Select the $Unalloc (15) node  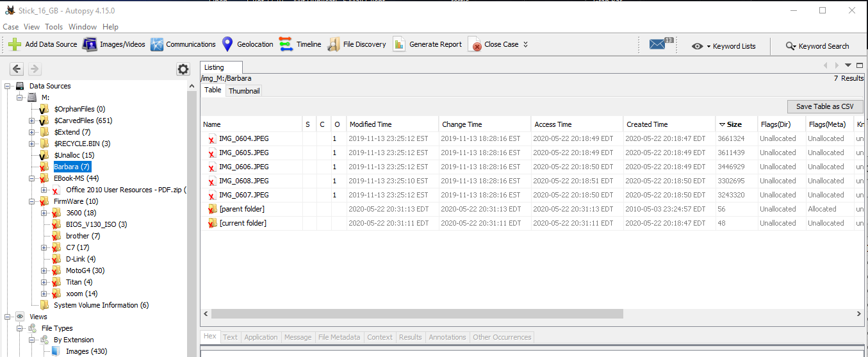74,155
